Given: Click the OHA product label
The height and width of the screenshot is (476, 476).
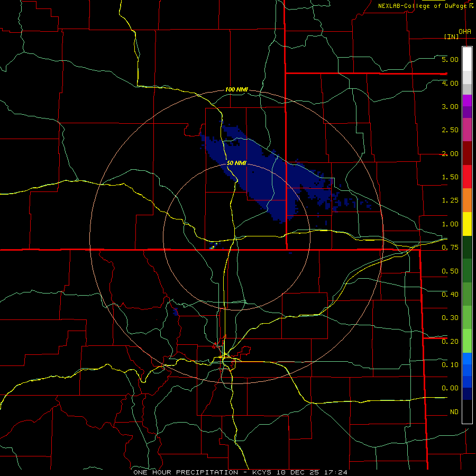Looking at the screenshot, I should click(465, 32).
